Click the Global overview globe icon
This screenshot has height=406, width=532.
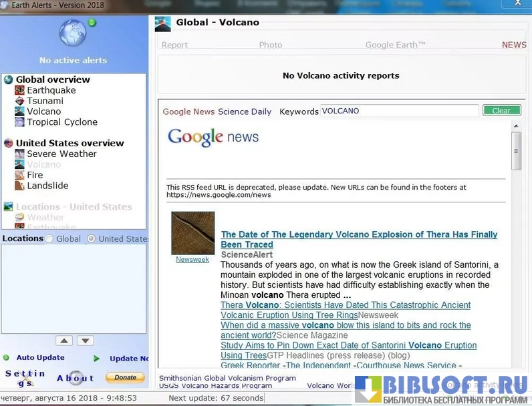pyautogui.click(x=9, y=79)
